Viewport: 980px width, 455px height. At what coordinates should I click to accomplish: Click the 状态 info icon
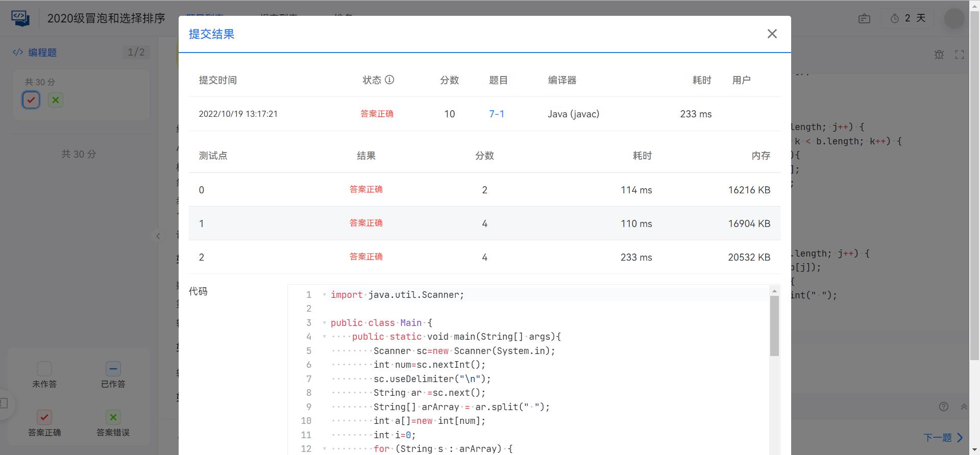(x=389, y=80)
